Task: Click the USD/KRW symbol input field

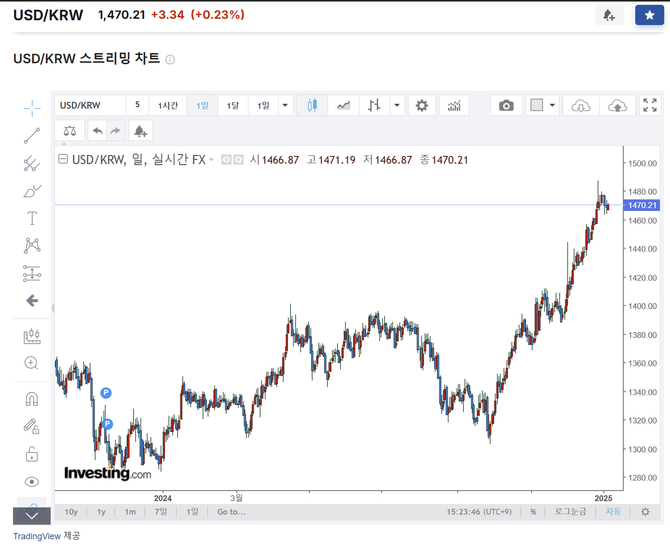Action: 90,105
